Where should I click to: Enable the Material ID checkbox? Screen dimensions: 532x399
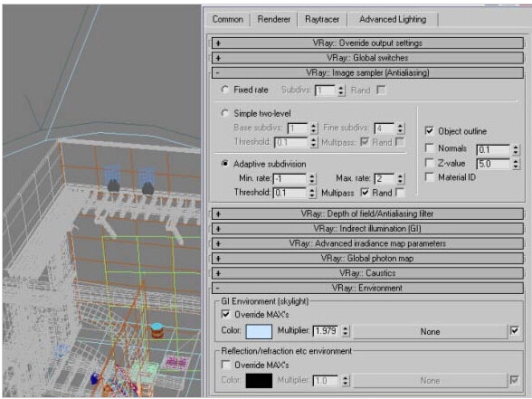tap(430, 177)
